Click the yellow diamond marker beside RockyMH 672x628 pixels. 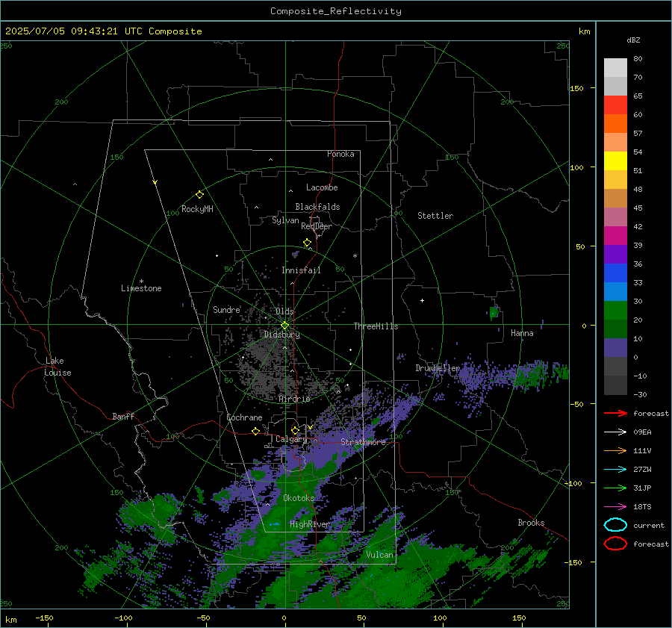[x=199, y=195]
